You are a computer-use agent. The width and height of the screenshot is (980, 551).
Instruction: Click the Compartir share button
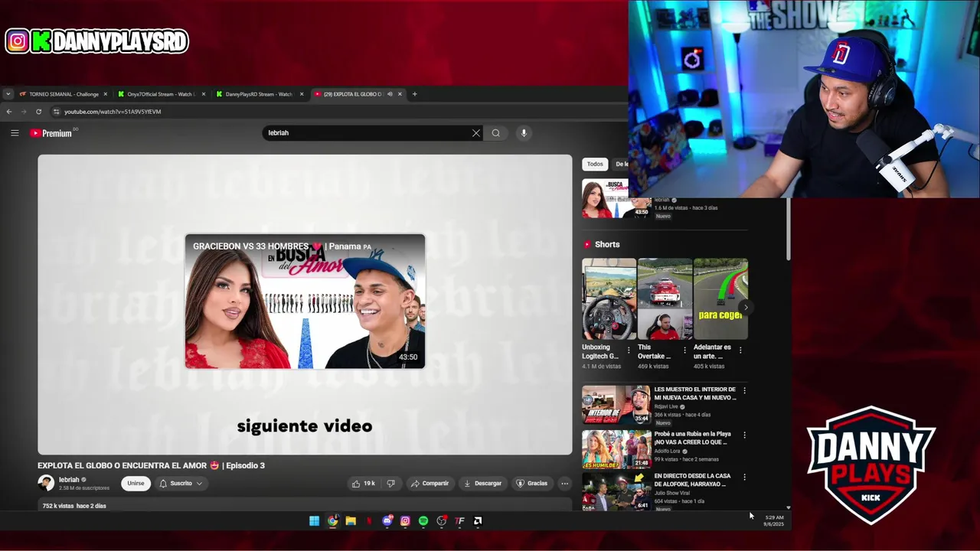coord(430,484)
